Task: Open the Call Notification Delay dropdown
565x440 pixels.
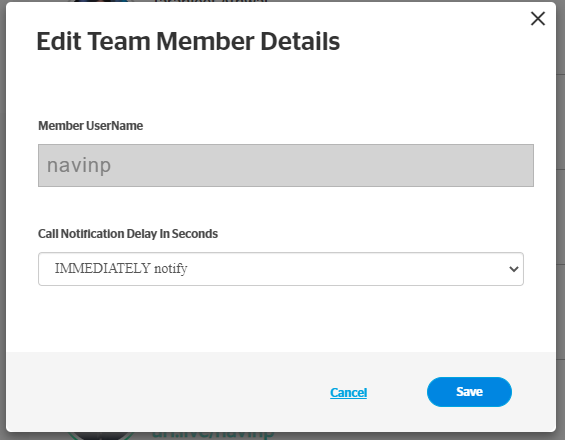Action: point(281,269)
